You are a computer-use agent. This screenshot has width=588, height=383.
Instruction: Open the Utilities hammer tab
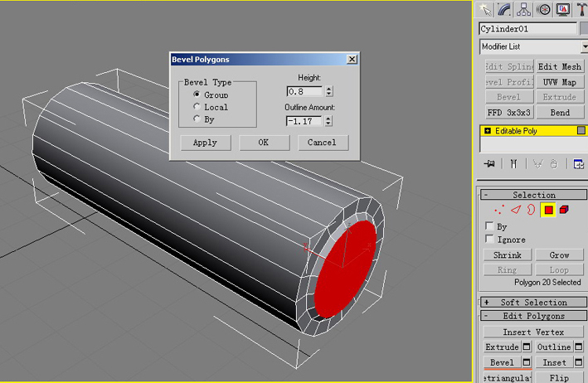click(x=581, y=9)
